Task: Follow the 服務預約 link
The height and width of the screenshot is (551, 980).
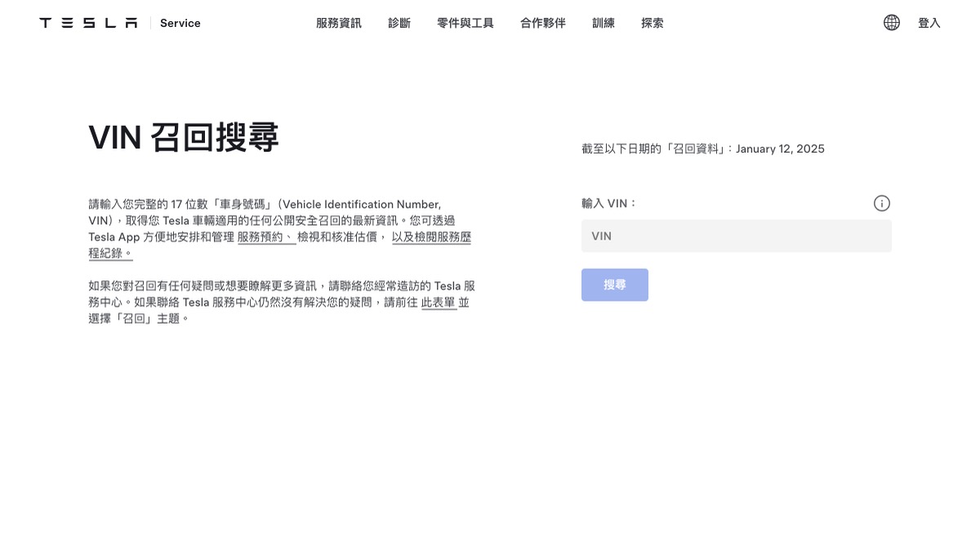Action: point(266,237)
